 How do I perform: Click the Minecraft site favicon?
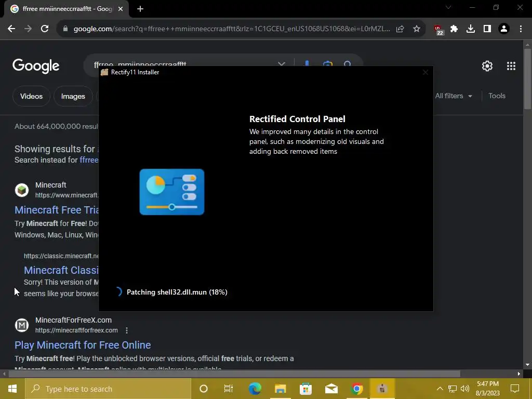point(22,190)
